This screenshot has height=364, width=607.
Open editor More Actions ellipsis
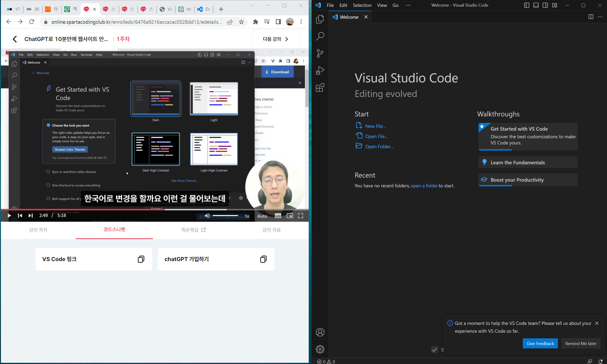coord(600,17)
